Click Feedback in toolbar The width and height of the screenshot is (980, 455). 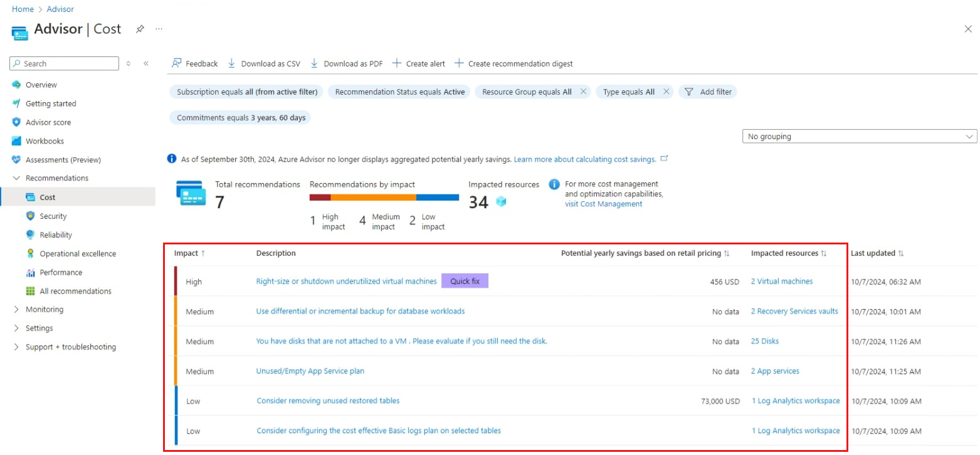point(194,63)
